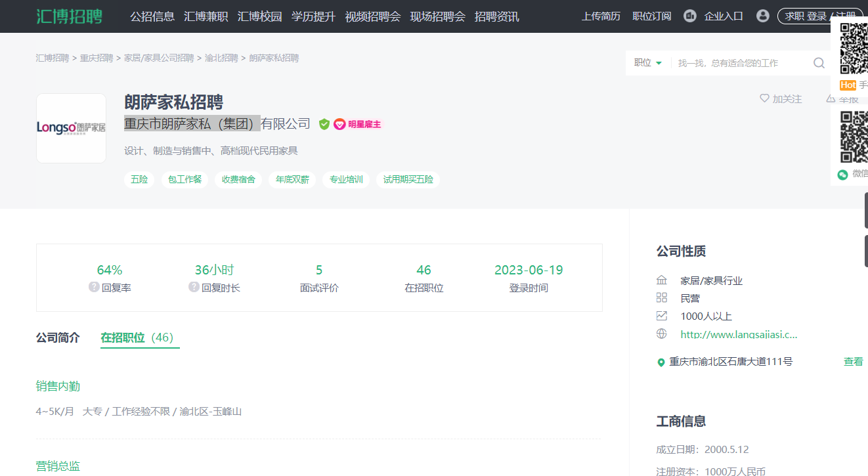Viewport: 868px width, 476px height.
Task: Click the 上传简历 link
Action: point(601,16)
